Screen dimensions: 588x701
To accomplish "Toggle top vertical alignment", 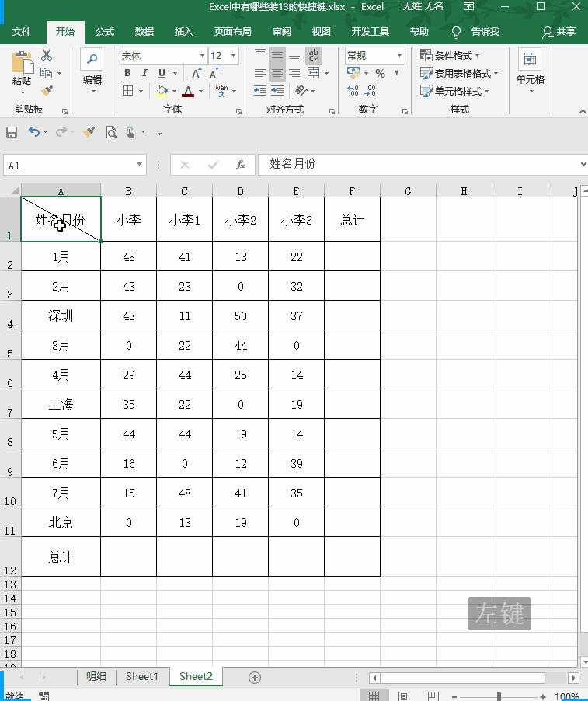I will tap(260, 54).
